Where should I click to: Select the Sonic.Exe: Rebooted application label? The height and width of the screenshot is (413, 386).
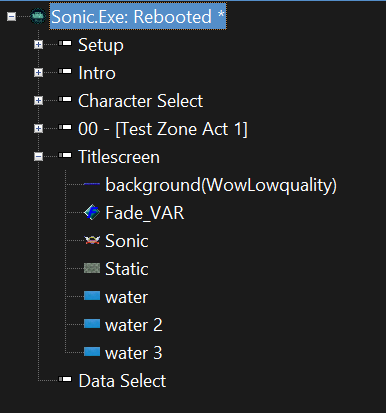(x=138, y=16)
